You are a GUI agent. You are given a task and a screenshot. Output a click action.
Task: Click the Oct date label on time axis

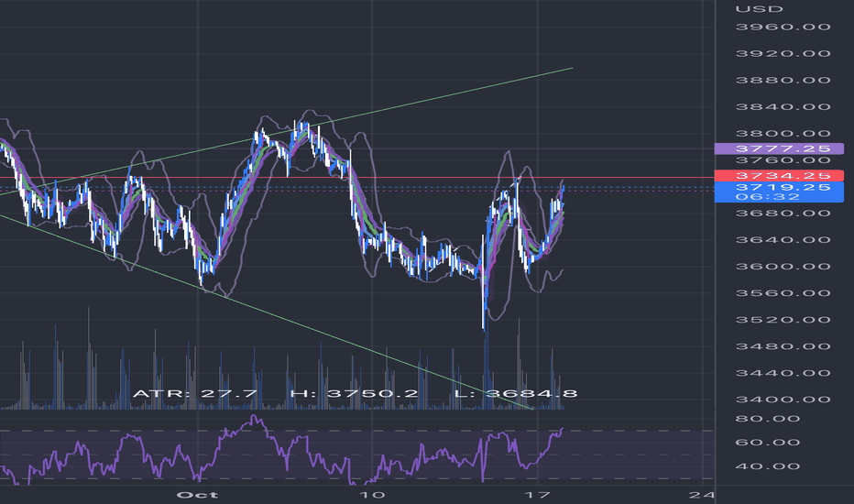point(197,495)
